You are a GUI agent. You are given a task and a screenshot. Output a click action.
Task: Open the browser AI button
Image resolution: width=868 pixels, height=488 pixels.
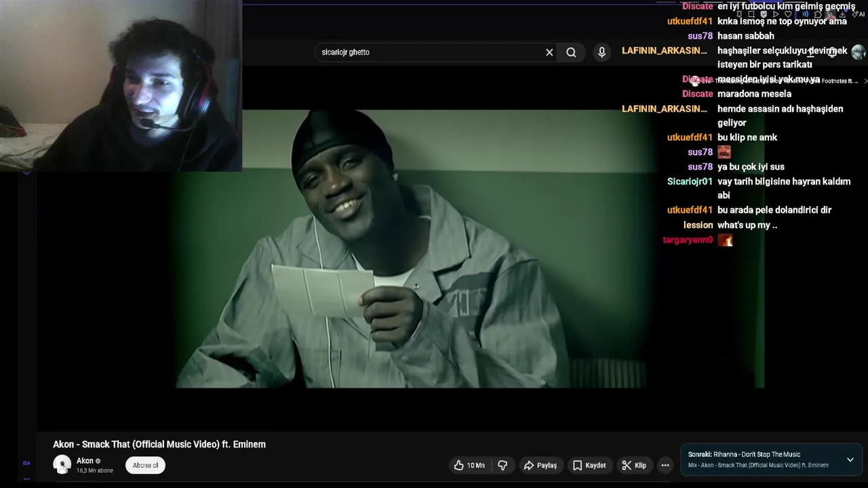coord(860,14)
